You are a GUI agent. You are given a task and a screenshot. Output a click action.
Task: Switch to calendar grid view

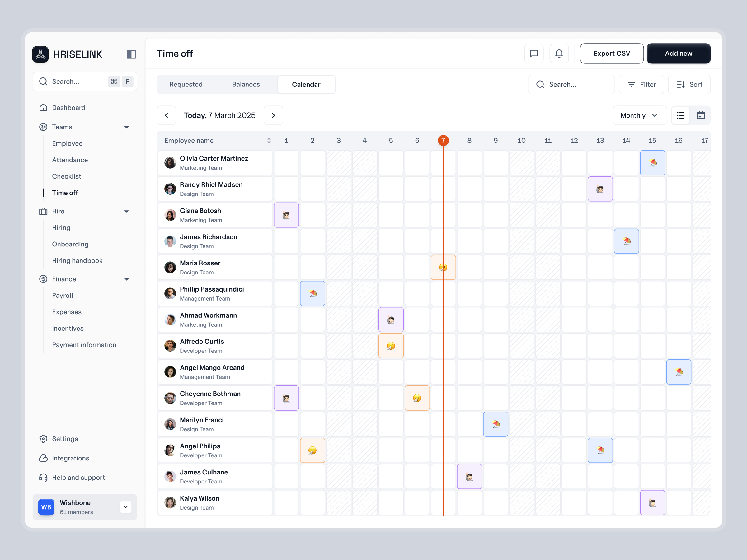click(701, 115)
